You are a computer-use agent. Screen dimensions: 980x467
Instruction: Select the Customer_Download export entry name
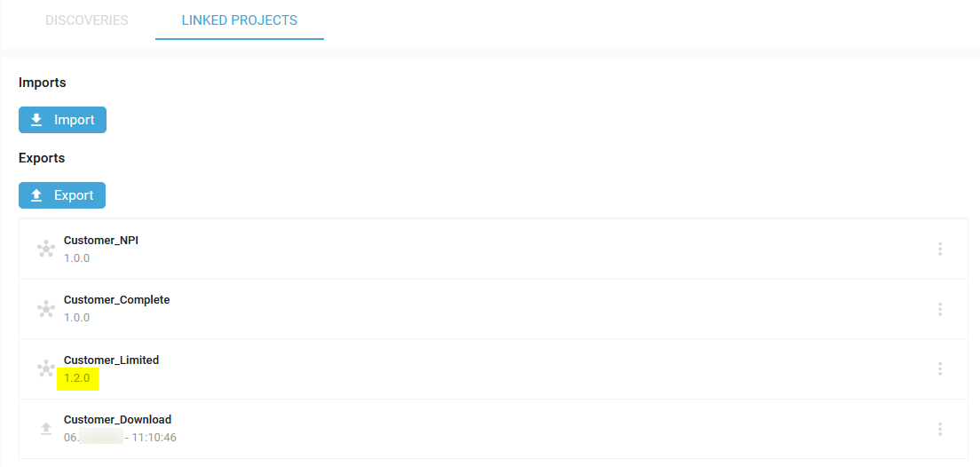[117, 419]
